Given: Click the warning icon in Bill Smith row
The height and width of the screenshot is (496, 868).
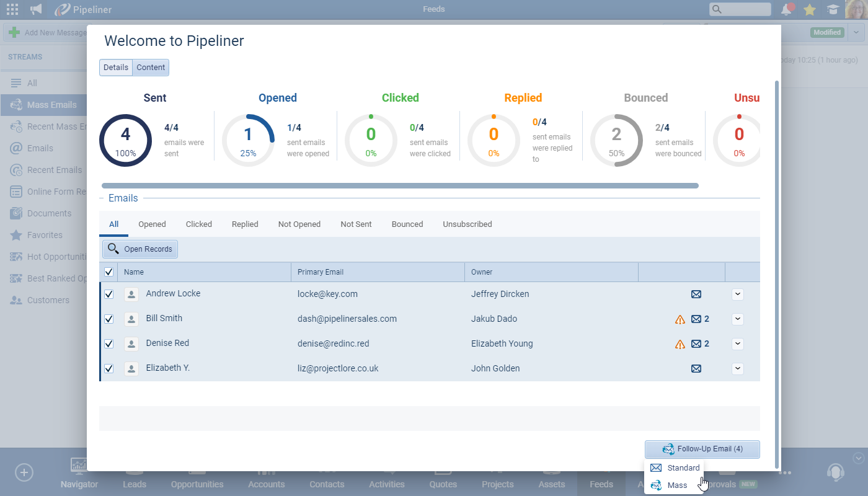Looking at the screenshot, I should (x=680, y=319).
